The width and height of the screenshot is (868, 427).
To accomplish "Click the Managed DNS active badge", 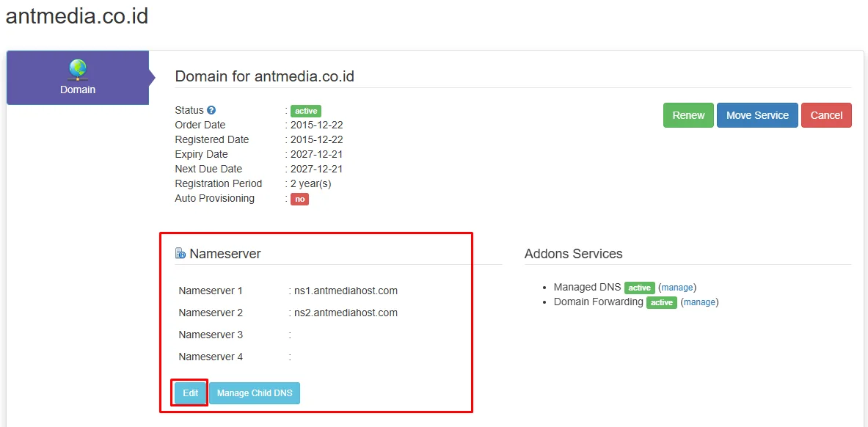I will click(639, 288).
